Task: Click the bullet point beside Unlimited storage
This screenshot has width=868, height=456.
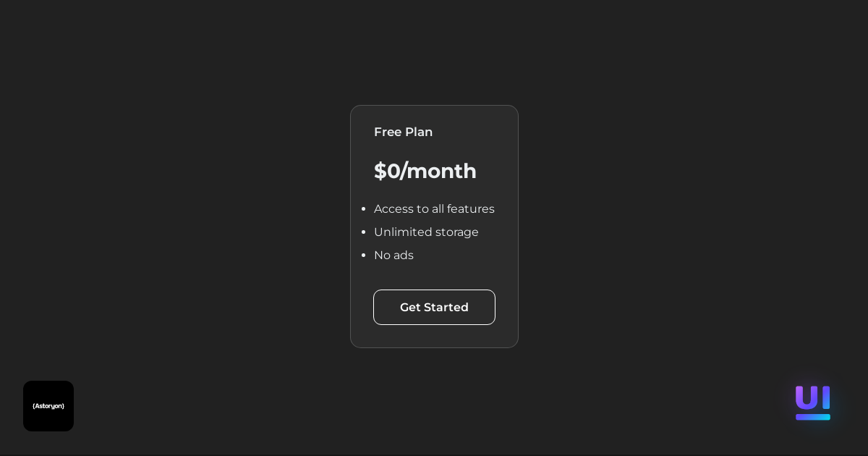Action: [364, 232]
